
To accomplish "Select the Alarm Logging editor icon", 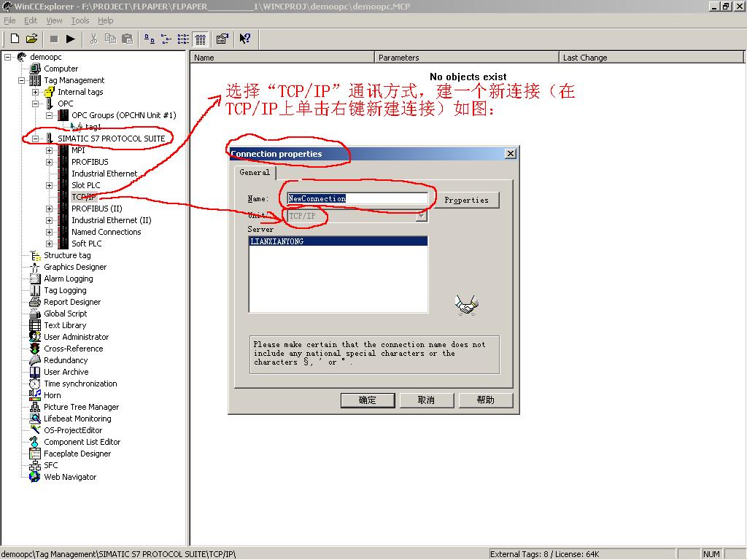I will pyautogui.click(x=35, y=279).
